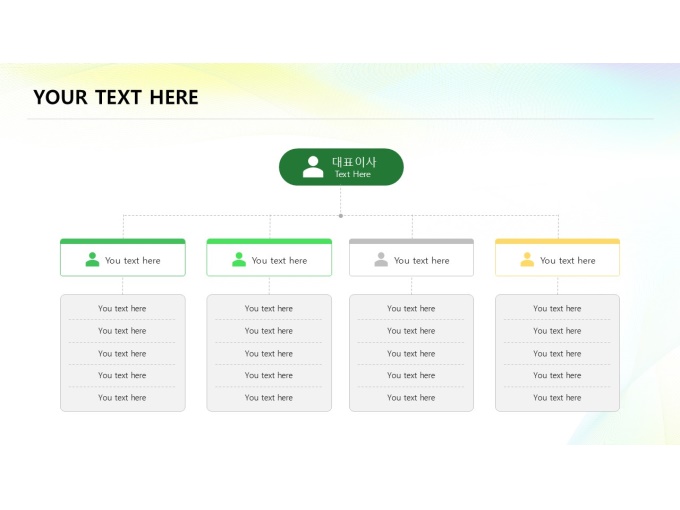Click 'You text here' beside the yellow icon

point(567,261)
